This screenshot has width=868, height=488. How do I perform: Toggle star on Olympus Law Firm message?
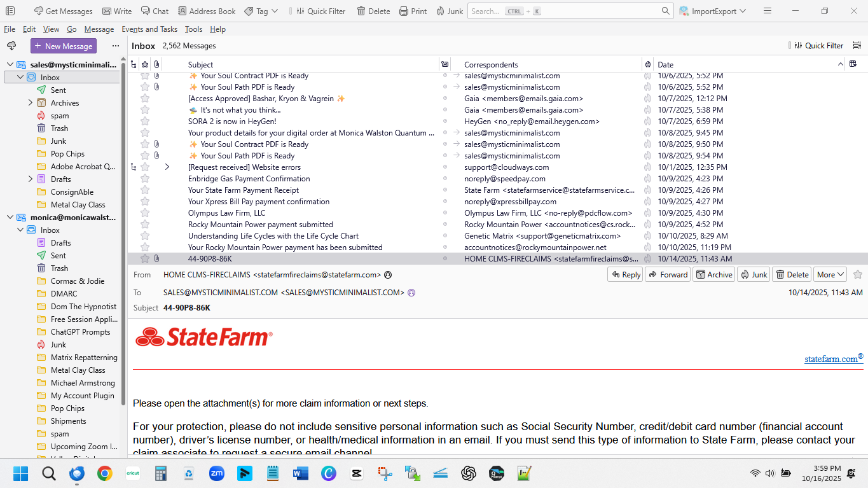click(145, 213)
